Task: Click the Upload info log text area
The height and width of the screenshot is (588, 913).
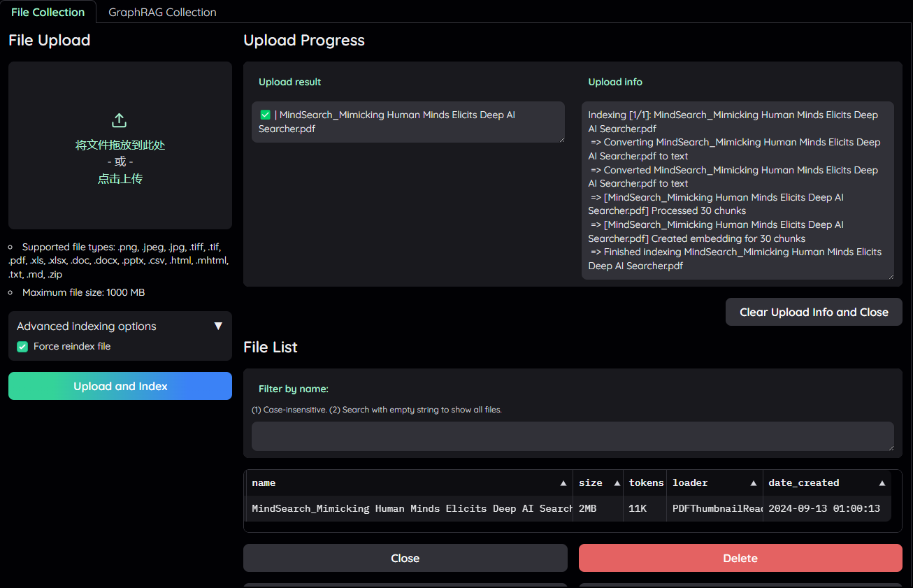Action: 738,190
